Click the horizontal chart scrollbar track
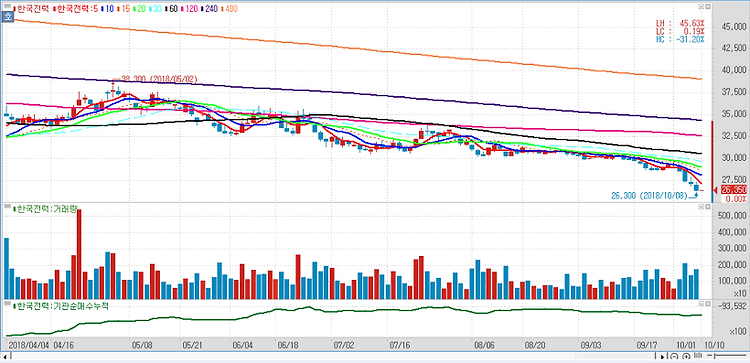 pos(333,357)
